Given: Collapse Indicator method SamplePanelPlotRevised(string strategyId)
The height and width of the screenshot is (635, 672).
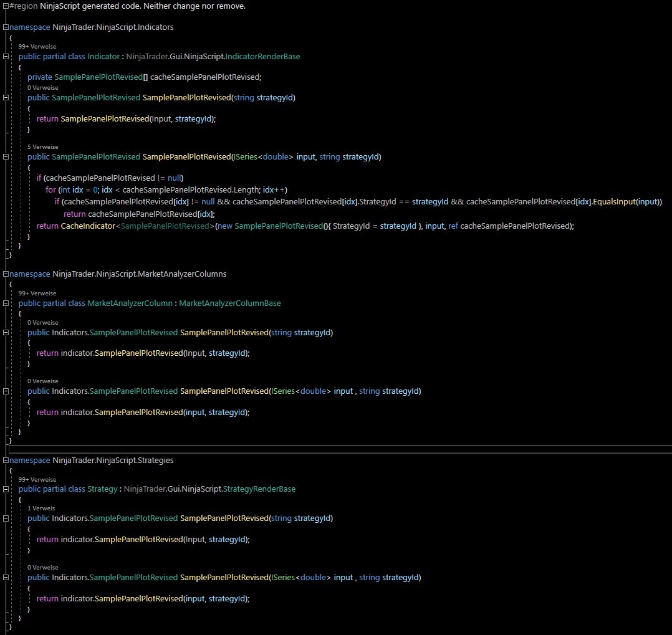Looking at the screenshot, I should click(6, 98).
